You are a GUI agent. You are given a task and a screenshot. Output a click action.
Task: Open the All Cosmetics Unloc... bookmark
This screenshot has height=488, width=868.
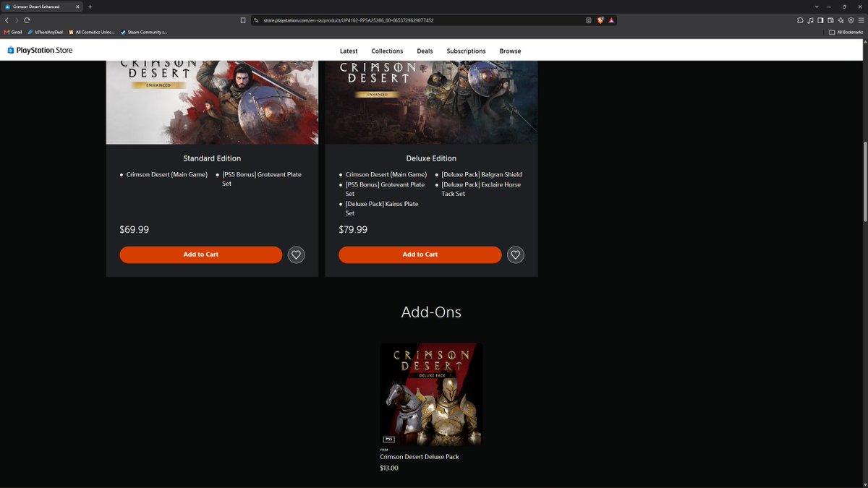coord(91,32)
